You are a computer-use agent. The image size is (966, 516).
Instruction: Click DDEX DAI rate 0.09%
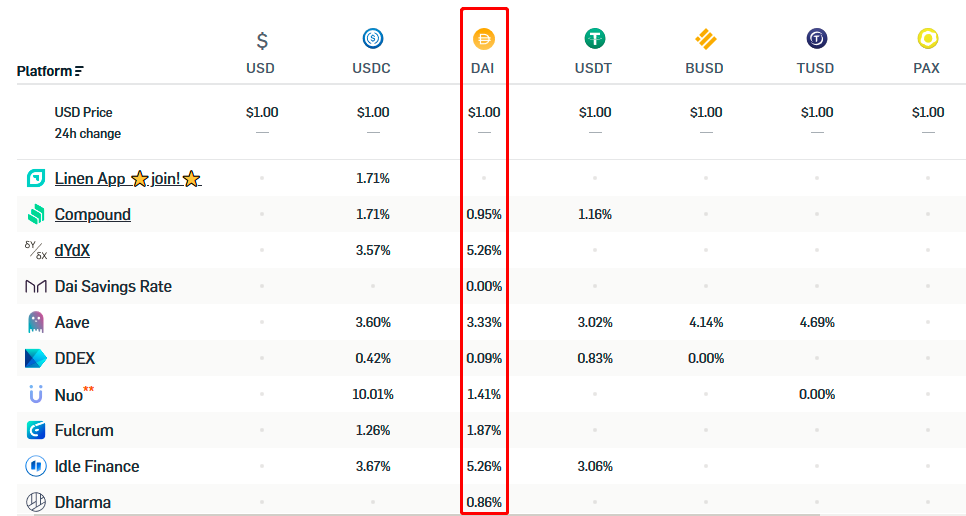[484, 358]
